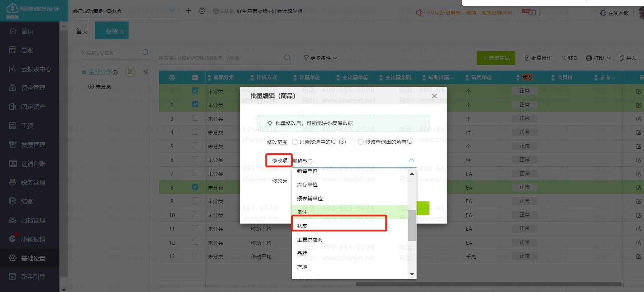Select 只修改选中的项 radio button

click(295, 142)
